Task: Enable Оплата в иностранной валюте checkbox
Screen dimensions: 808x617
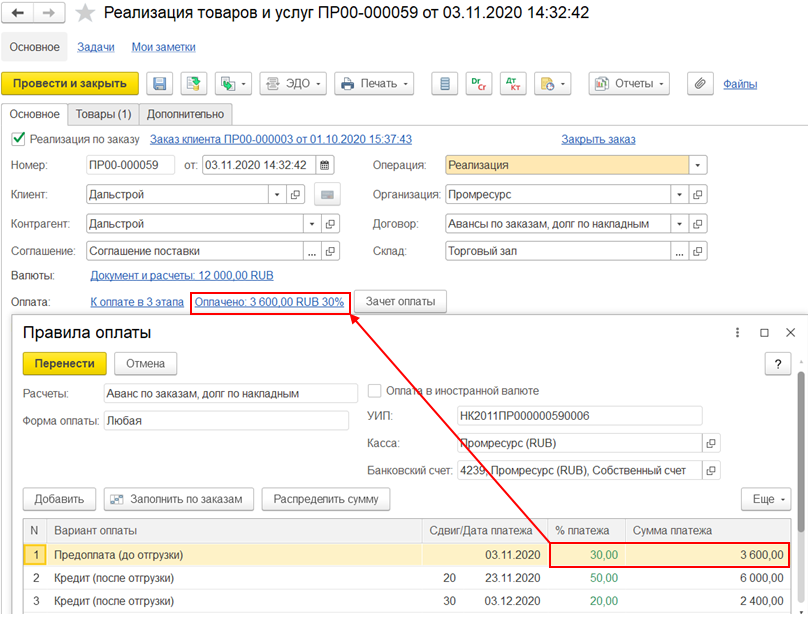Action: pyautogui.click(x=374, y=391)
